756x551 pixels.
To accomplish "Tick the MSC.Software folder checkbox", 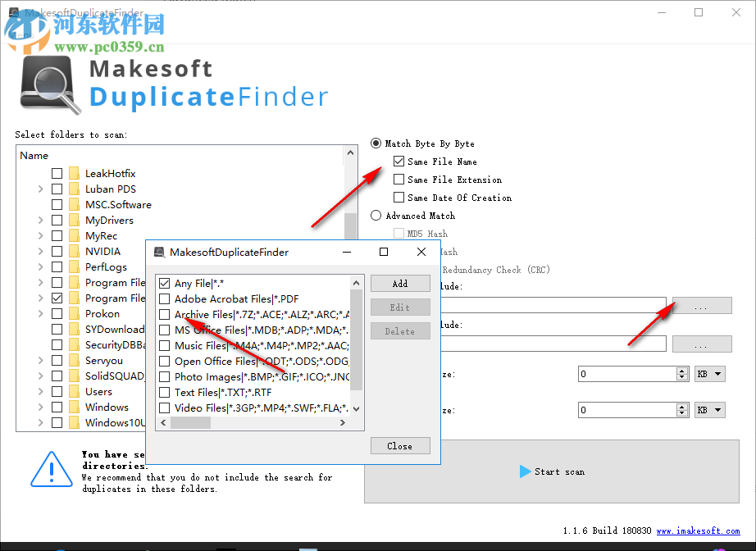I will tap(56, 204).
